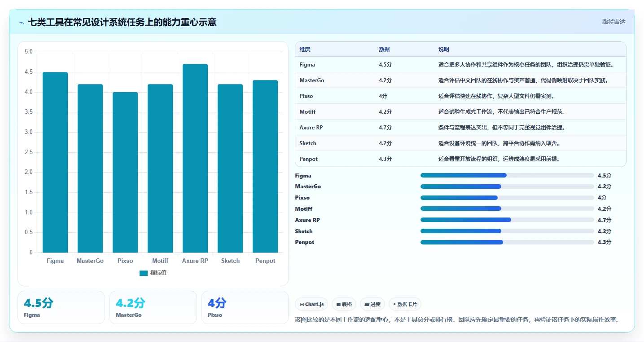Viewport: 644px width, 342px height.
Task: Open the 4分 Pixso data card
Action: click(x=245, y=307)
